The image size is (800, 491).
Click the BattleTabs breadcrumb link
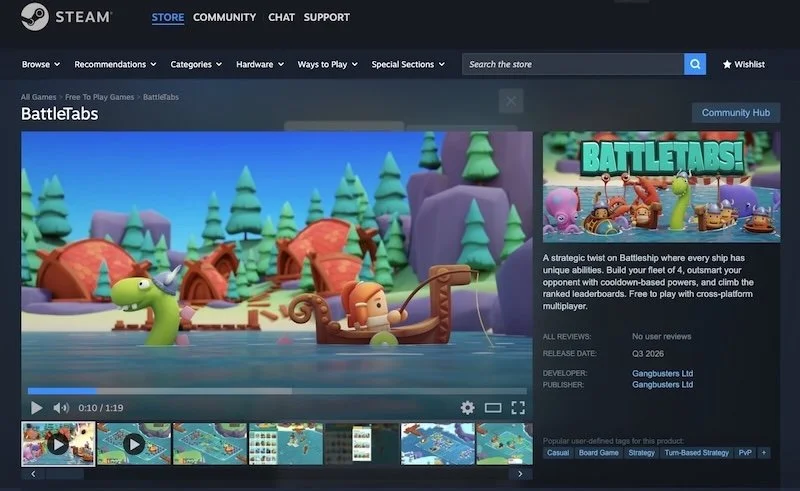coord(161,97)
